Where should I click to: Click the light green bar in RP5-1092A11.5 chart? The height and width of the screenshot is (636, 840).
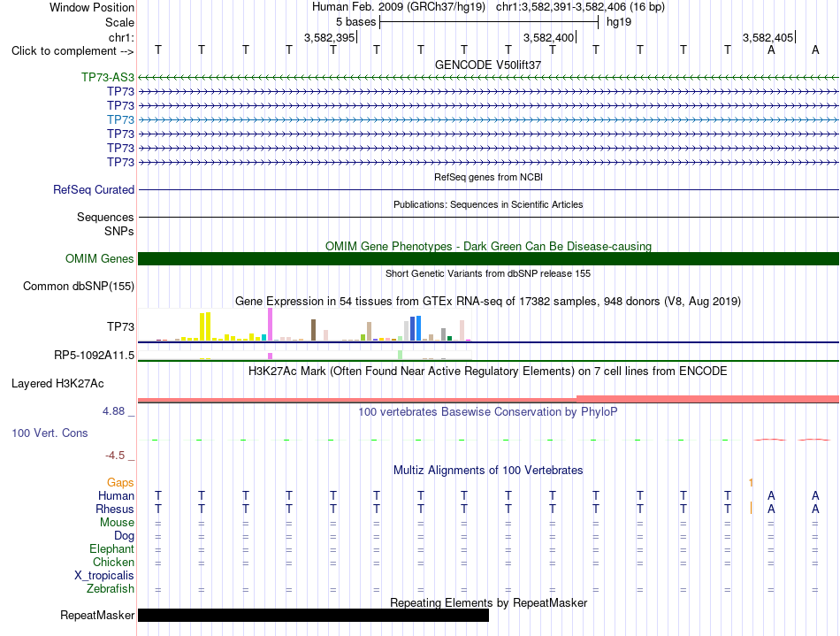[x=401, y=355]
